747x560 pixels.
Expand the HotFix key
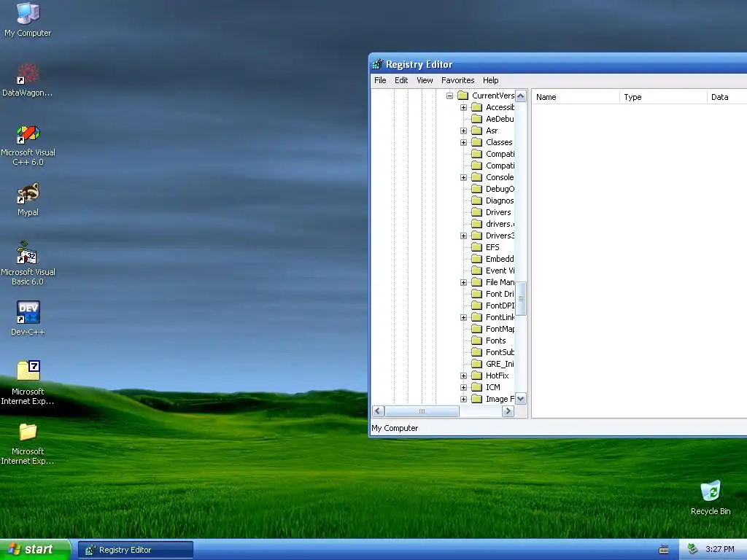(x=463, y=376)
